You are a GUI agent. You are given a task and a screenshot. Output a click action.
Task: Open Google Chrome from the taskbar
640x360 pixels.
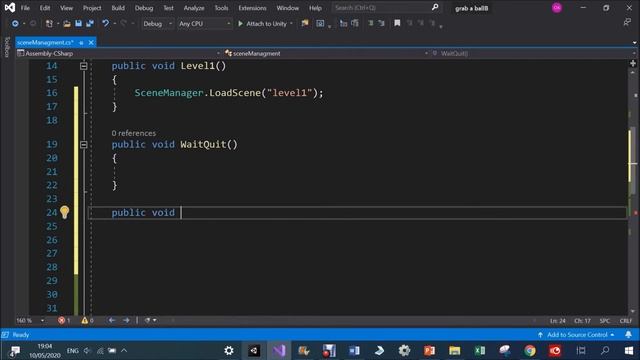(530, 351)
